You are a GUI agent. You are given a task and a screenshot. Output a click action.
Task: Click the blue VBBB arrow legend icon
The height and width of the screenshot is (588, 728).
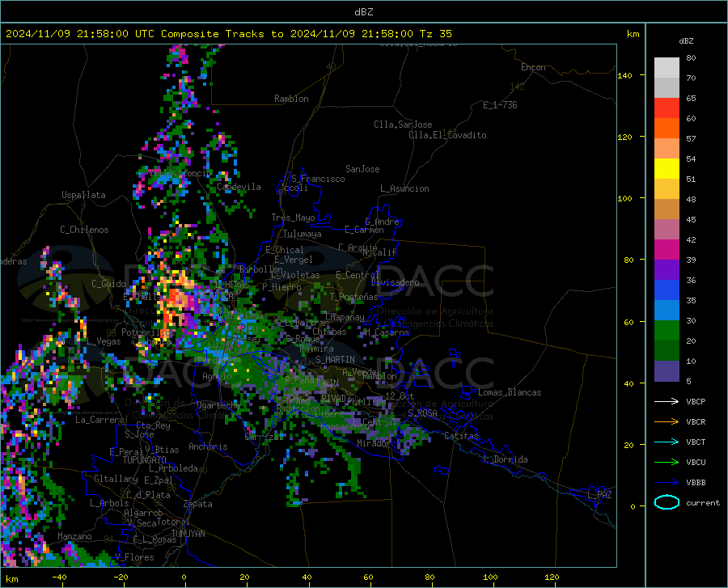coord(667,483)
